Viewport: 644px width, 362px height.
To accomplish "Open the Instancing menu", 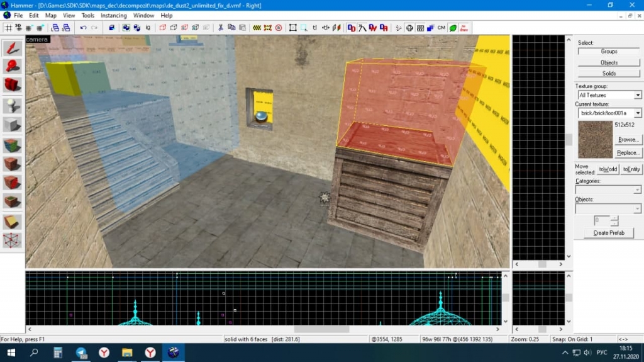I will point(113,15).
